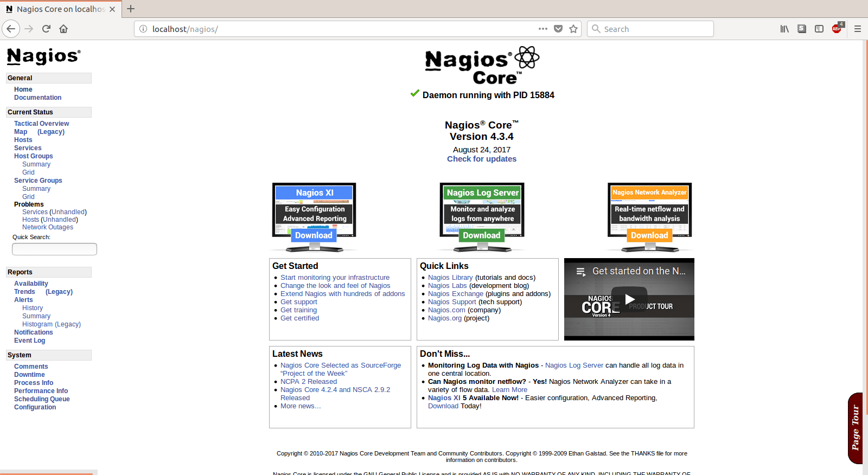The image size is (868, 475).
Task: Open the Comments page
Action: (31, 367)
